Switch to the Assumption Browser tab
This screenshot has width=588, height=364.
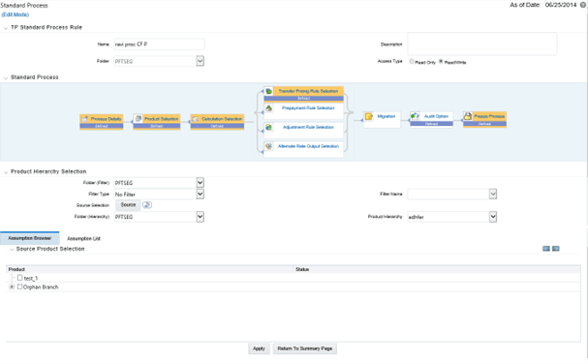coord(30,238)
